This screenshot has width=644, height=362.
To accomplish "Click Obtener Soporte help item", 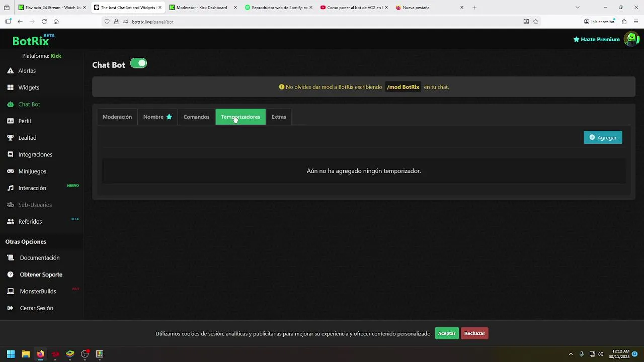I will pyautogui.click(x=42, y=275).
